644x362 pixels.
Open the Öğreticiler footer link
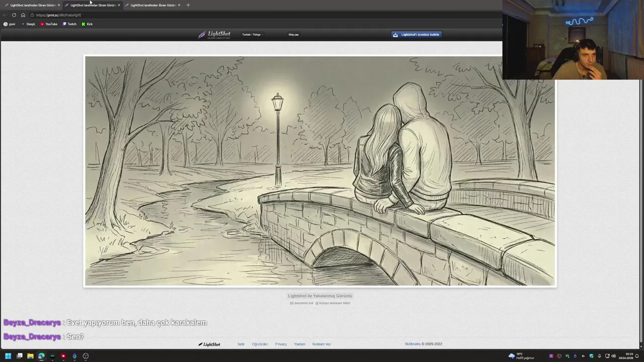tap(260, 344)
